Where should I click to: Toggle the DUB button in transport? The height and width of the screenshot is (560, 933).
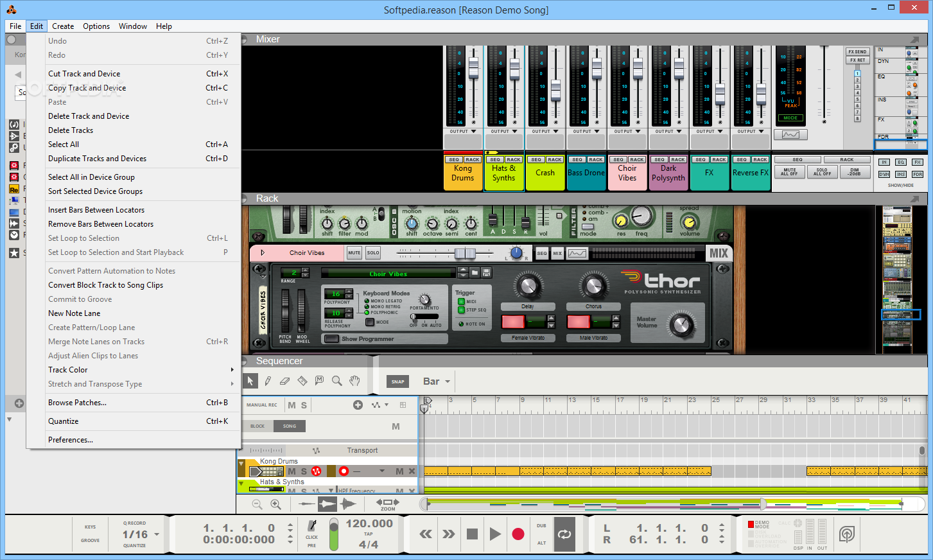(x=541, y=526)
